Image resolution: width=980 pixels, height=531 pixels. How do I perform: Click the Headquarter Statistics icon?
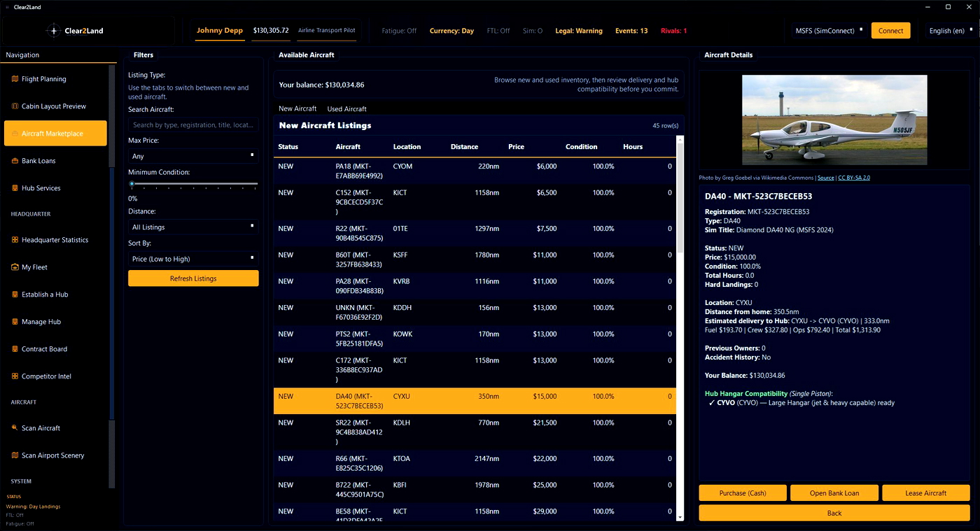(15, 240)
